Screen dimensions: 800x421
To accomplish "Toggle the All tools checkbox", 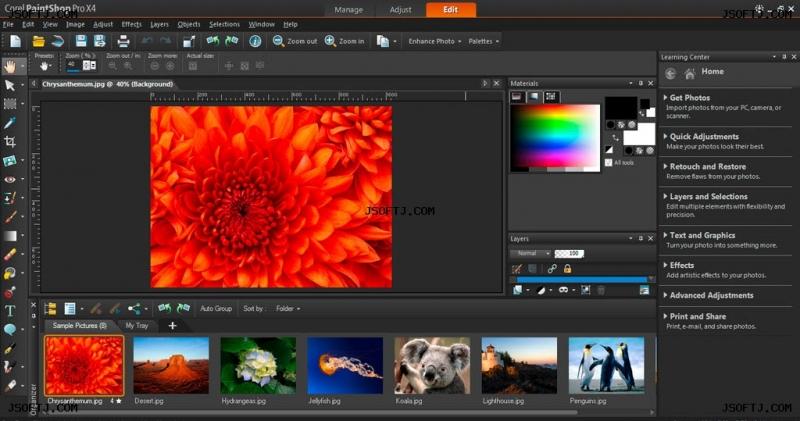I will coord(608,161).
